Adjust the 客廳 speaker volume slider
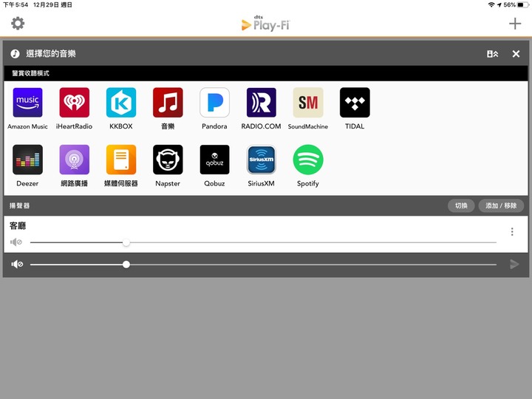Screen dimensions: 532x399 (263, 242)
